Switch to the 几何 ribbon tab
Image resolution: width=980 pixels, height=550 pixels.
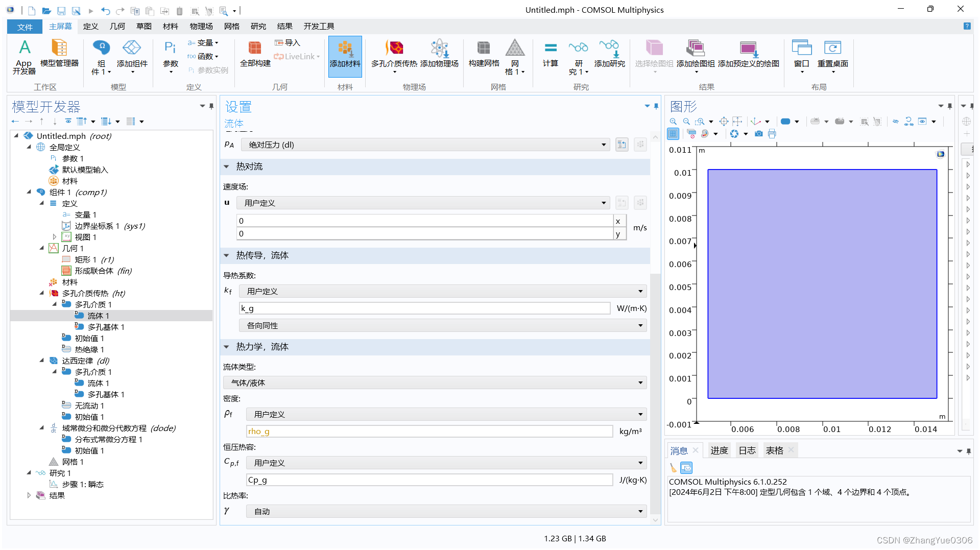[117, 27]
